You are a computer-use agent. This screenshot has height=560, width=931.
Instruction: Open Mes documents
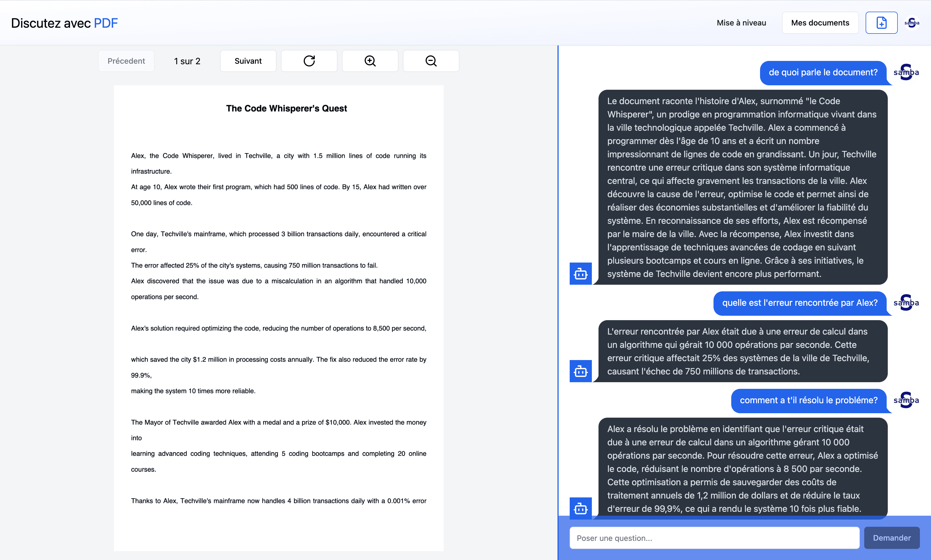click(x=820, y=23)
